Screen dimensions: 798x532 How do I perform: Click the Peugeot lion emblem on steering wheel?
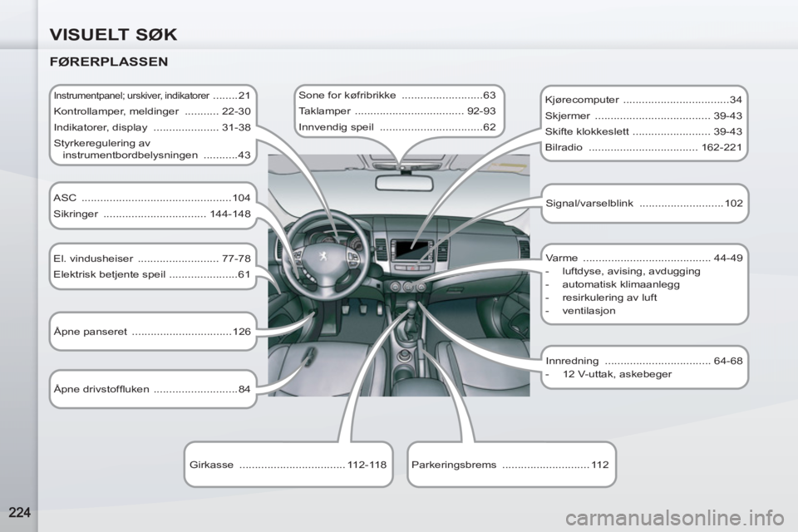(323, 255)
